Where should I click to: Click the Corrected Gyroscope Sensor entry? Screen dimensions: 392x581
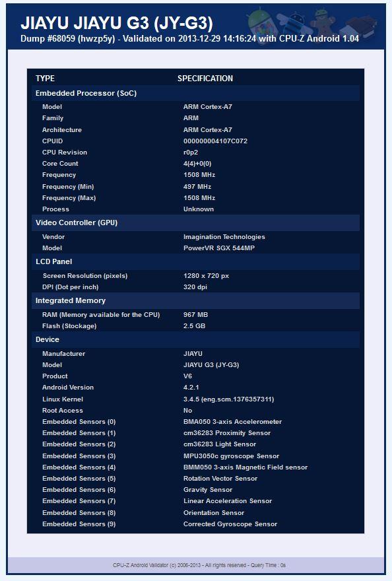point(230,524)
